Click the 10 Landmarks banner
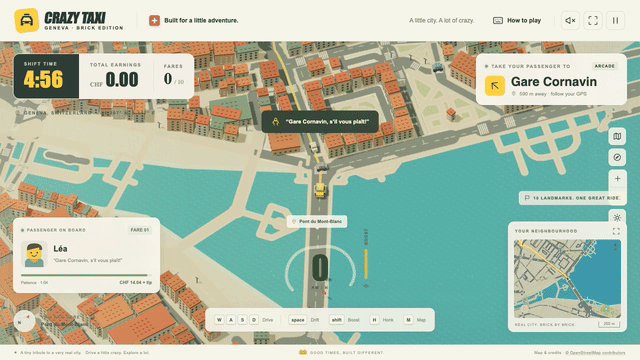This screenshot has width=640, height=360. click(573, 198)
